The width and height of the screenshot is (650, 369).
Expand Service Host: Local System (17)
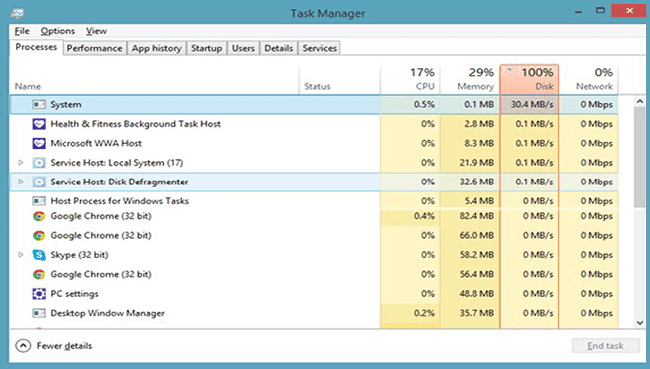tap(20, 163)
